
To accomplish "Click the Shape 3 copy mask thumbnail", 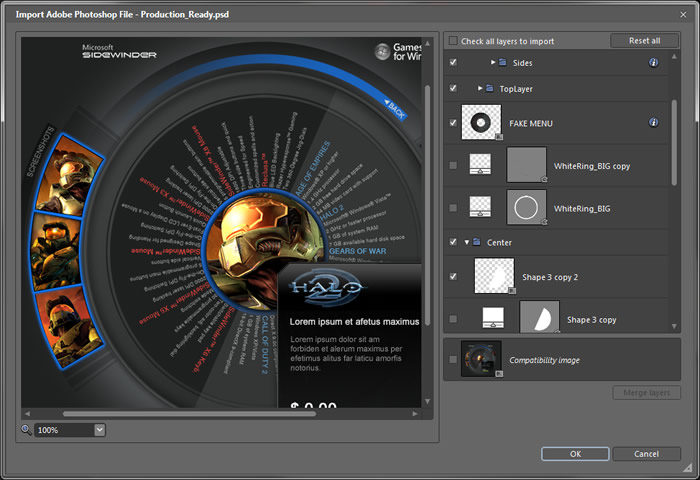I will (539, 319).
